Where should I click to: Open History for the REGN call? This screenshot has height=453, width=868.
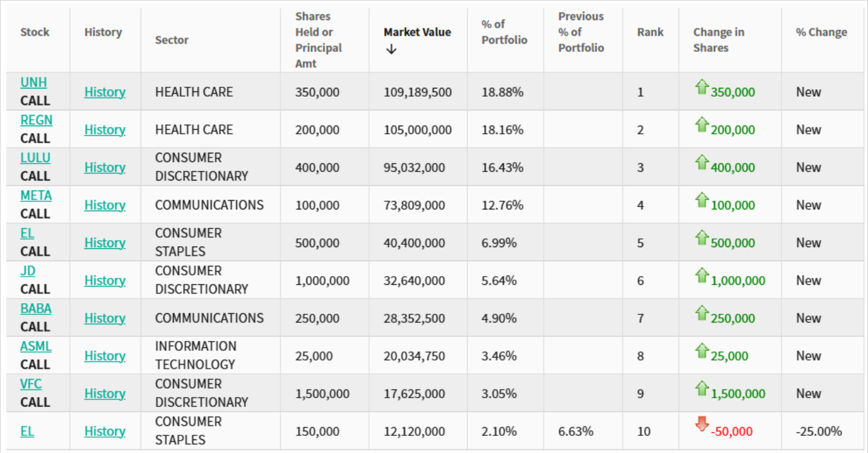click(105, 130)
